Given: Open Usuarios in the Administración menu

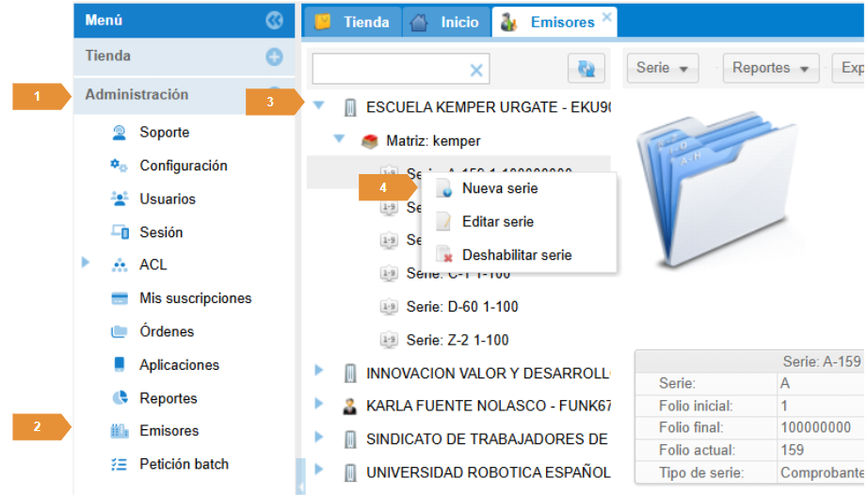Looking at the screenshot, I should pyautogui.click(x=168, y=199).
